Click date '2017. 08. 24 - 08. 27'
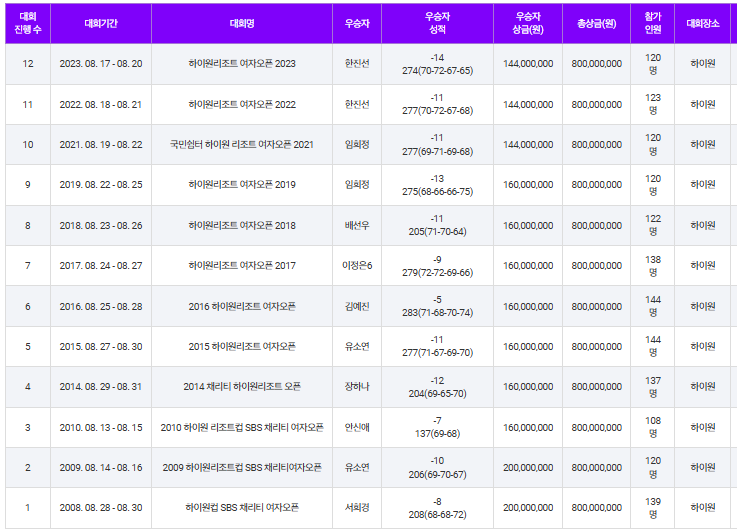Image resolution: width=737 pixels, height=532 pixels. pyautogui.click(x=101, y=266)
